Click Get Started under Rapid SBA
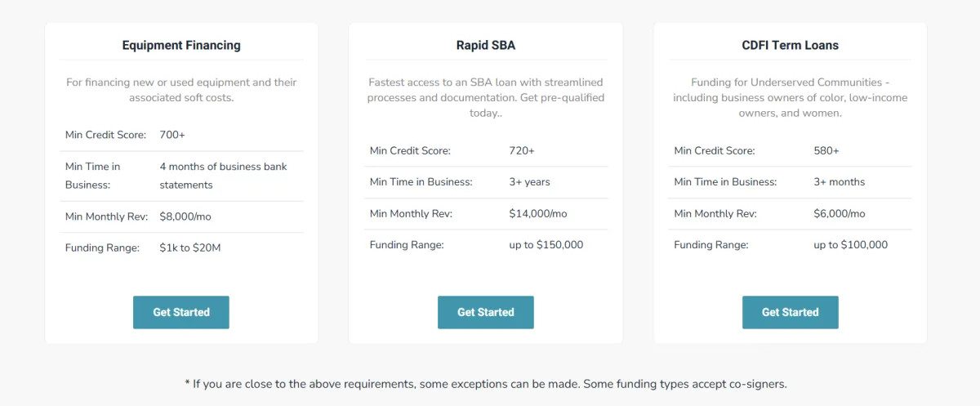Screen dimensions: 980x406 (x=486, y=312)
